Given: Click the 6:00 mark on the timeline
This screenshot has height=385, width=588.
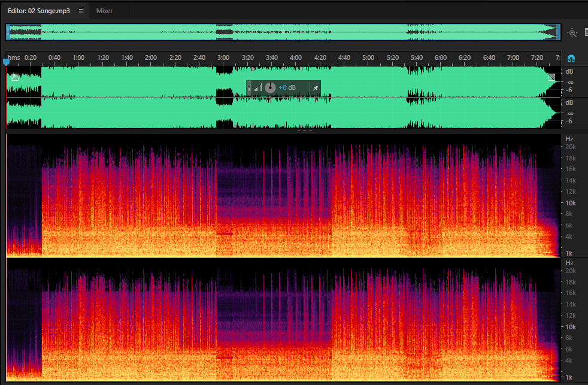Looking at the screenshot, I should tap(441, 57).
